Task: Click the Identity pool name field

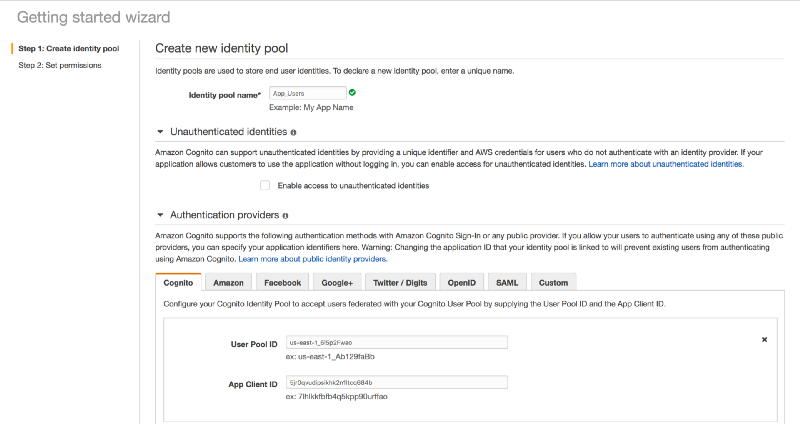Action: point(308,93)
